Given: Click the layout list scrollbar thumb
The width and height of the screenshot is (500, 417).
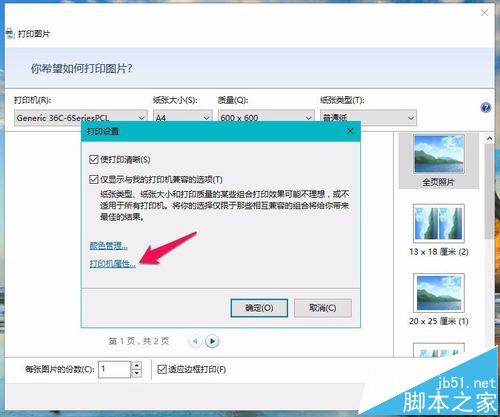Looking at the screenshot, I should tap(489, 192).
